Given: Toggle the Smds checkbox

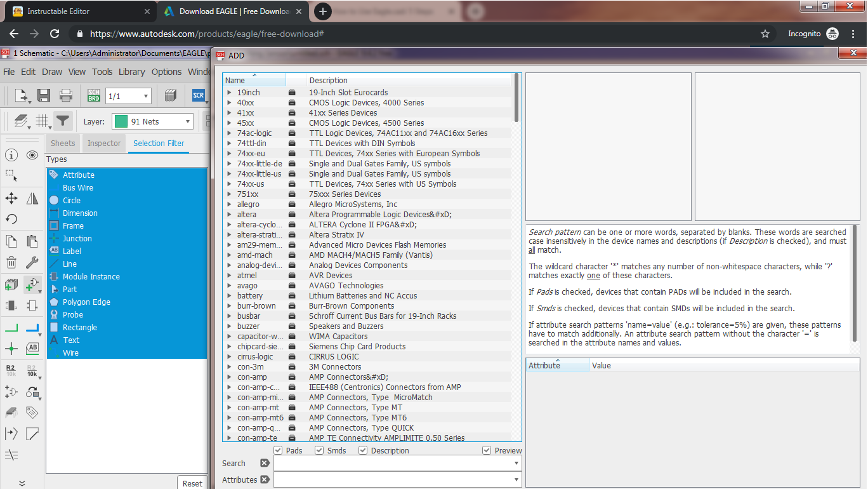Looking at the screenshot, I should tap(319, 450).
